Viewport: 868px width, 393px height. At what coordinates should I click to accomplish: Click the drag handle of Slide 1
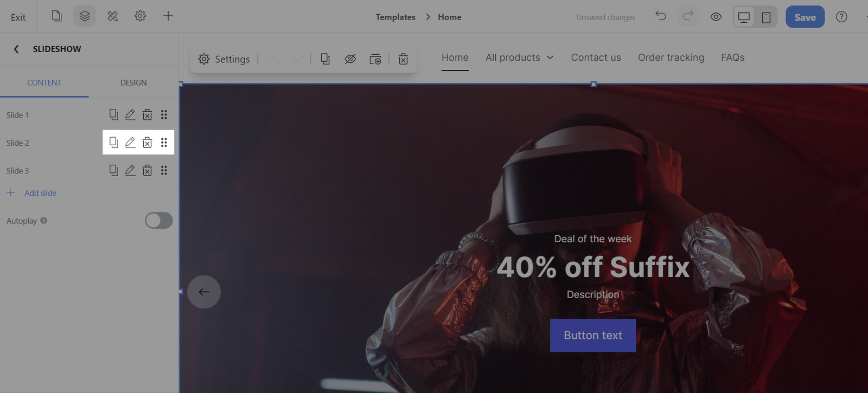click(164, 114)
